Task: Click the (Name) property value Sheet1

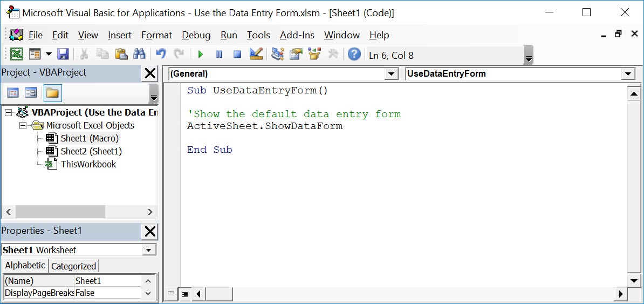Action: (108, 281)
